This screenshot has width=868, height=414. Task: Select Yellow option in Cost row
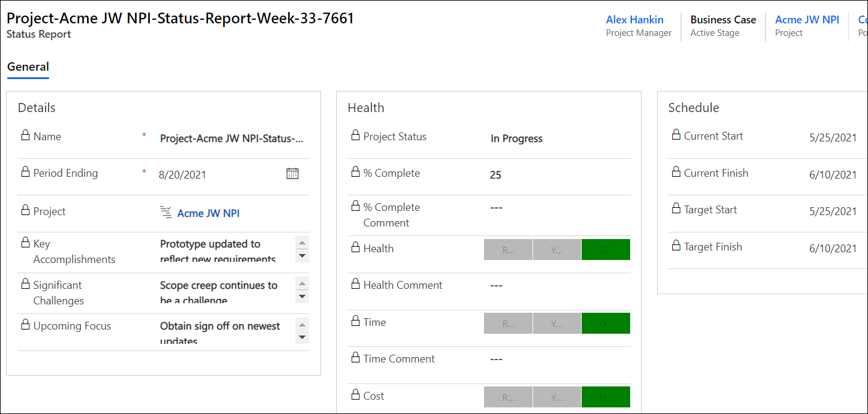pyautogui.click(x=557, y=397)
